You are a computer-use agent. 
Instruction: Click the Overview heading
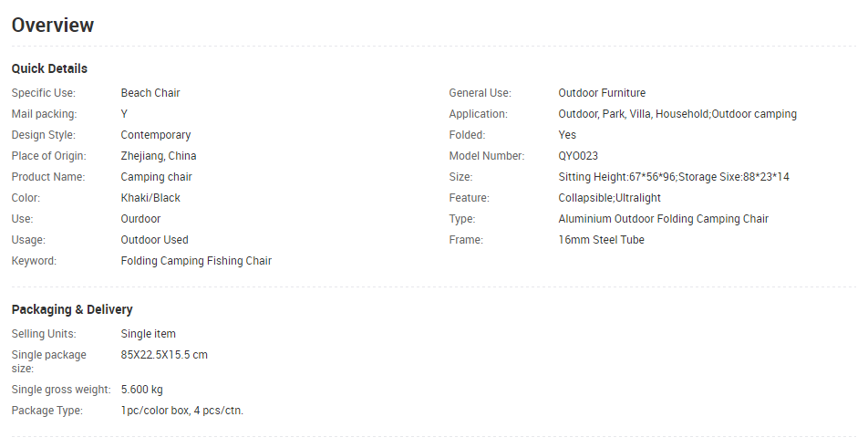[x=53, y=26]
